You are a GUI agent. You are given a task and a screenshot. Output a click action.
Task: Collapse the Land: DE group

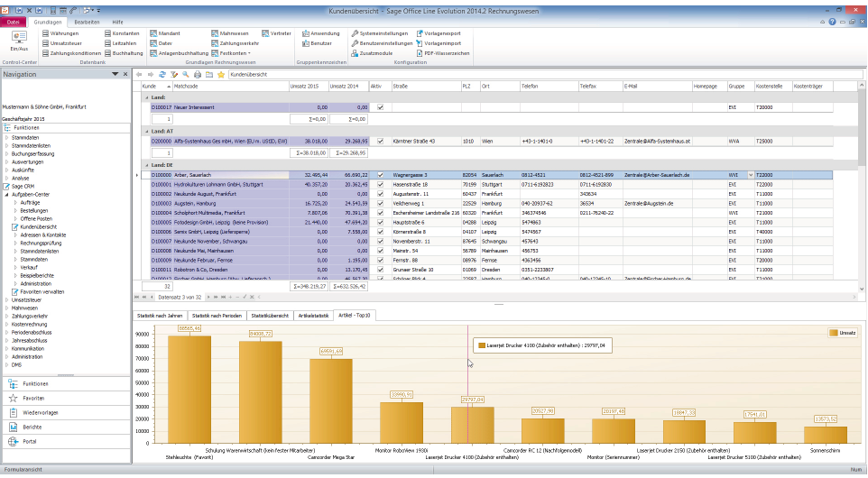pyautogui.click(x=147, y=165)
